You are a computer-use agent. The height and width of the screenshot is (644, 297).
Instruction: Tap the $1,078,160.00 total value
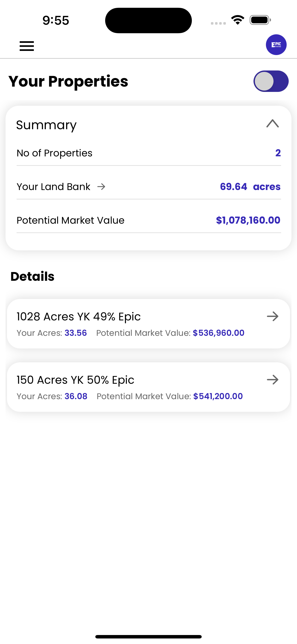tap(248, 220)
